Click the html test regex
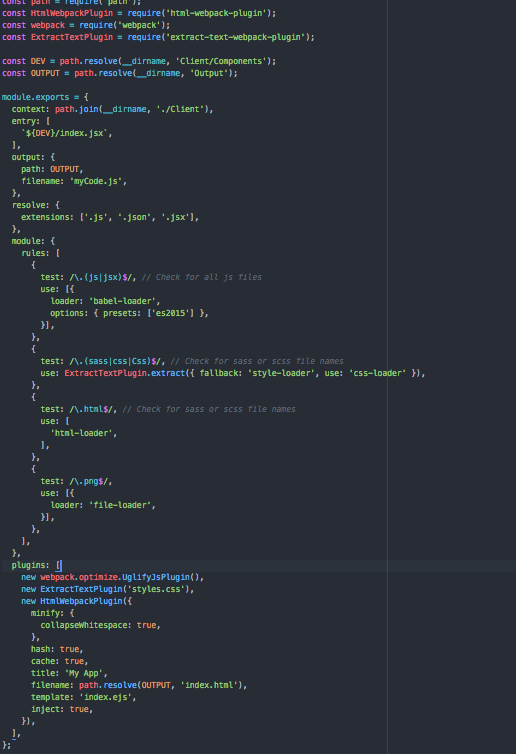 coord(91,409)
